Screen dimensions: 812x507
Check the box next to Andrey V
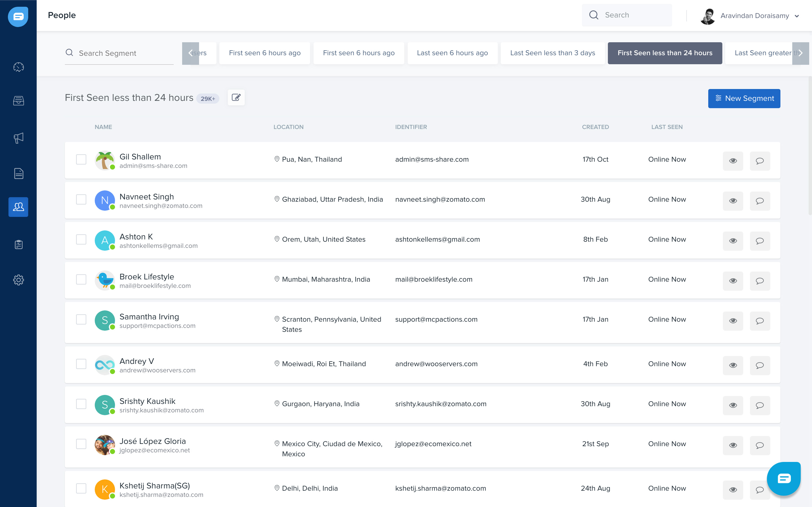81,364
